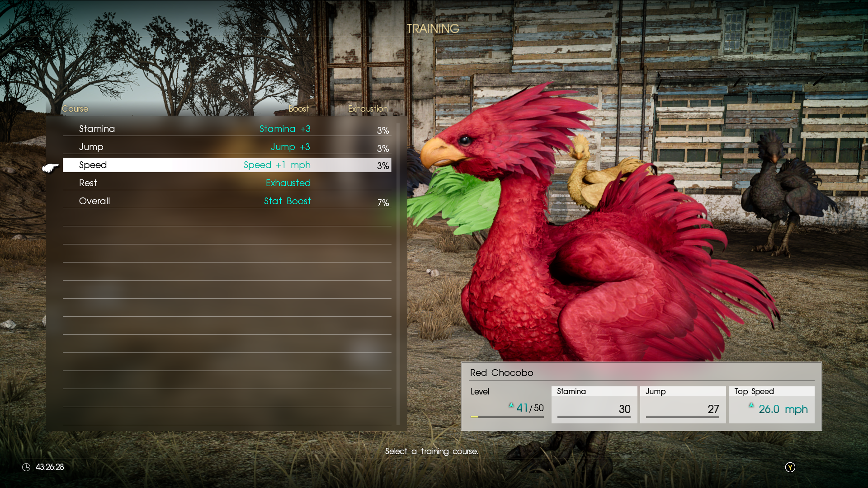Click the course list scrollbar
The image size is (868, 488).
pyautogui.click(x=398, y=274)
